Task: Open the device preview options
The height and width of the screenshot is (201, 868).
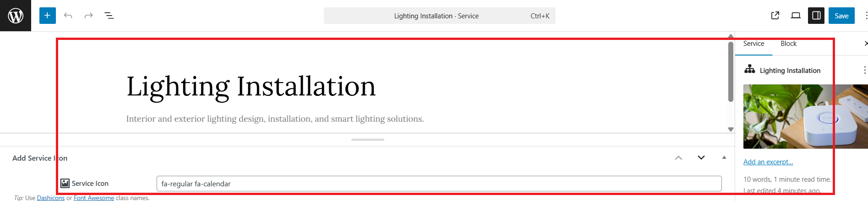Action: pyautogui.click(x=796, y=16)
